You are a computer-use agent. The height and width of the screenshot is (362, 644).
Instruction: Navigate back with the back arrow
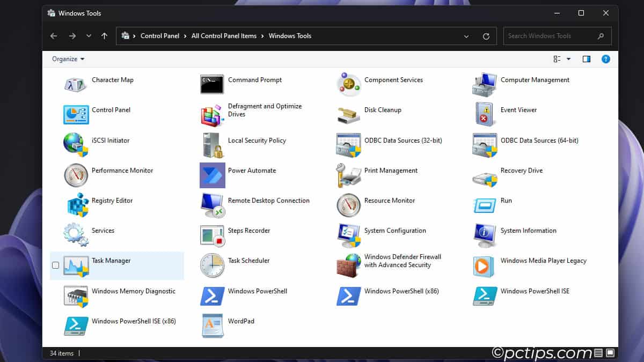pyautogui.click(x=53, y=36)
